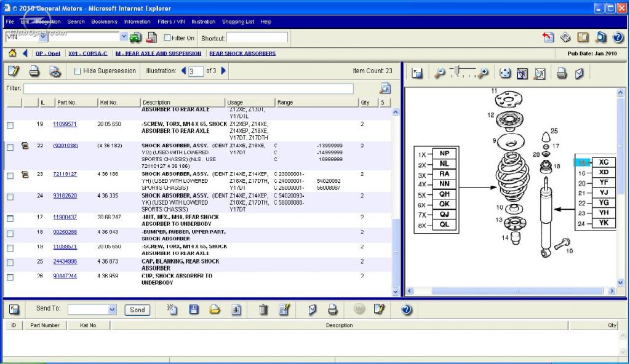Tick the Hide Supersession checkbox

click(x=77, y=71)
